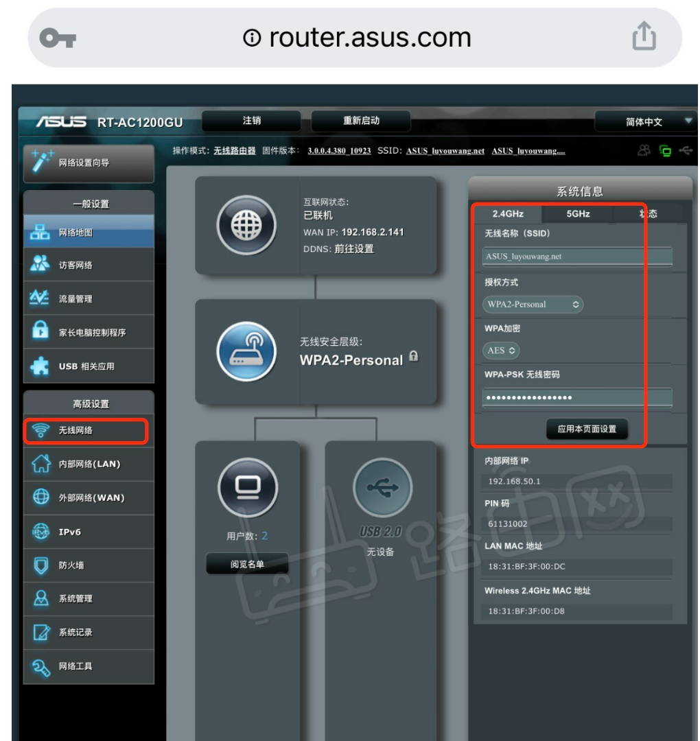700x741 pixels.
Task: Open 访客网络 menu item
Action: [x=89, y=265]
